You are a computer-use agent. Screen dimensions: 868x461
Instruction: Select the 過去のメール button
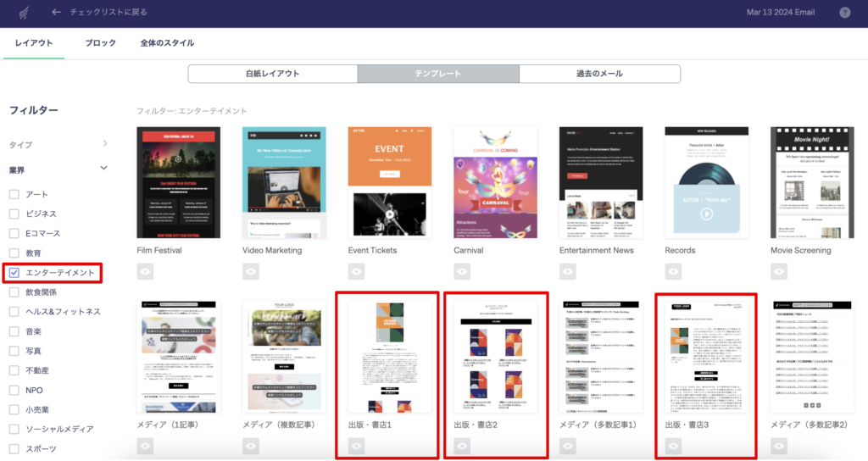[599, 74]
